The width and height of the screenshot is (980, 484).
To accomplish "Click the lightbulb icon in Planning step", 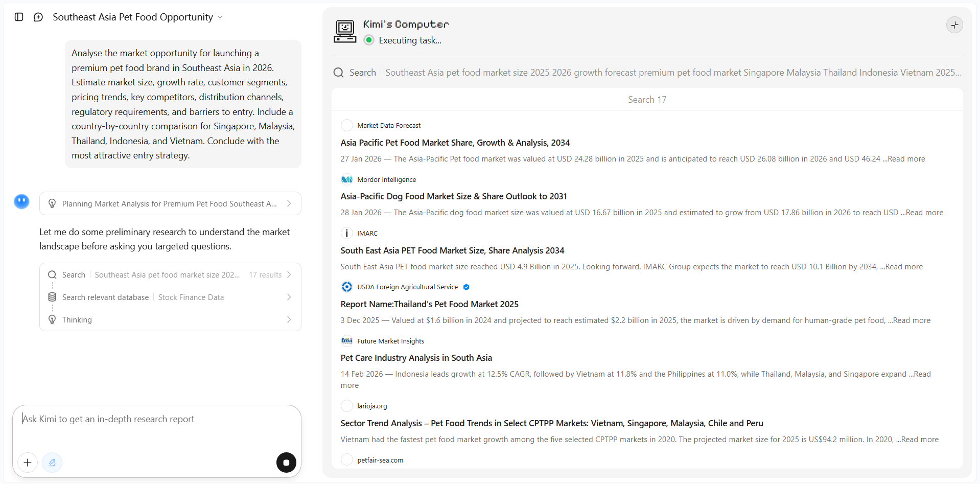I will pos(52,203).
